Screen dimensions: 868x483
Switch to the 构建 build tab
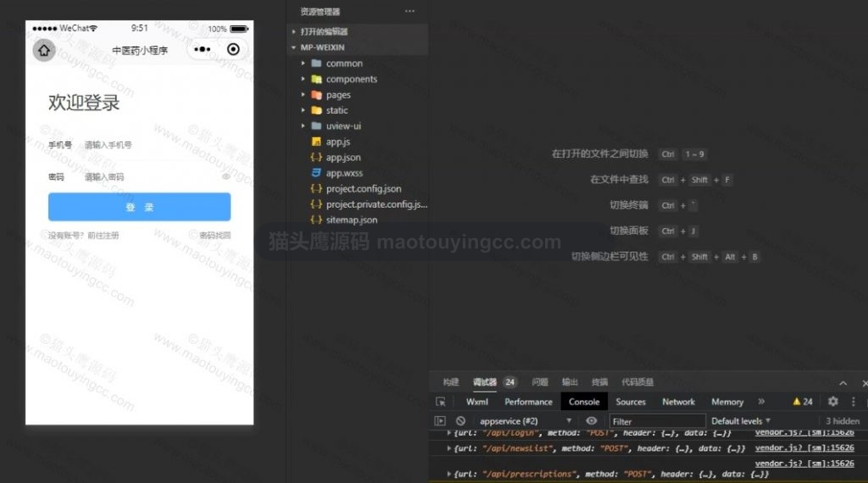tap(451, 382)
